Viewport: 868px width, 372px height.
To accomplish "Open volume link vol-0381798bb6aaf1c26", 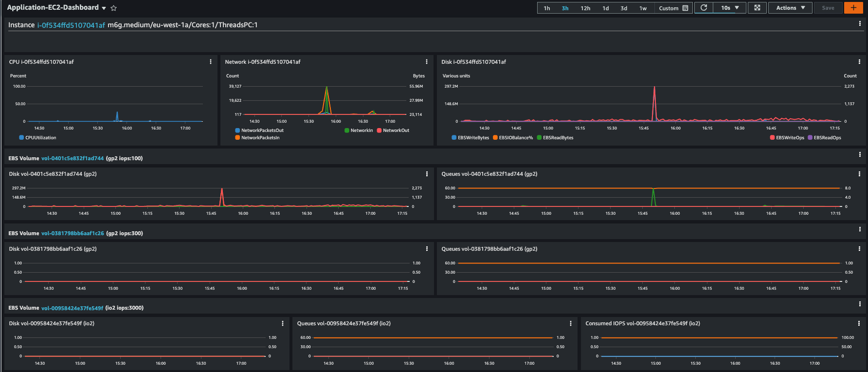I will 72,233.
